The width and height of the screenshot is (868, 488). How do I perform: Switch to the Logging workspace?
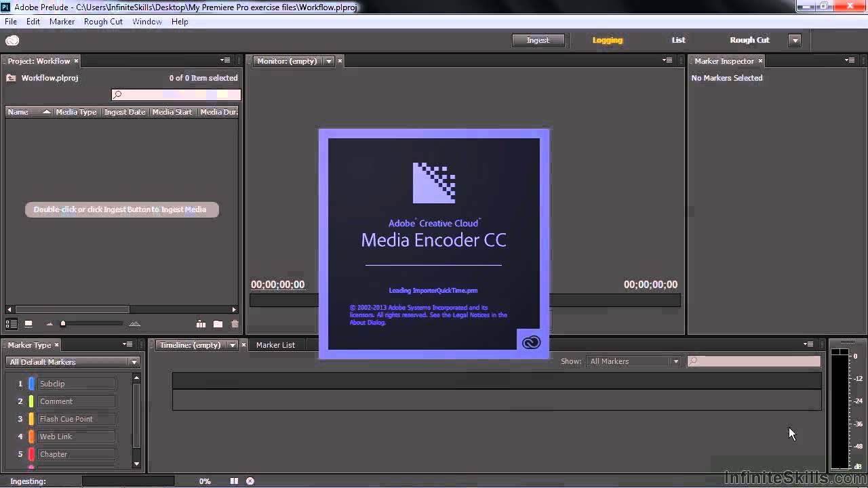(x=607, y=40)
